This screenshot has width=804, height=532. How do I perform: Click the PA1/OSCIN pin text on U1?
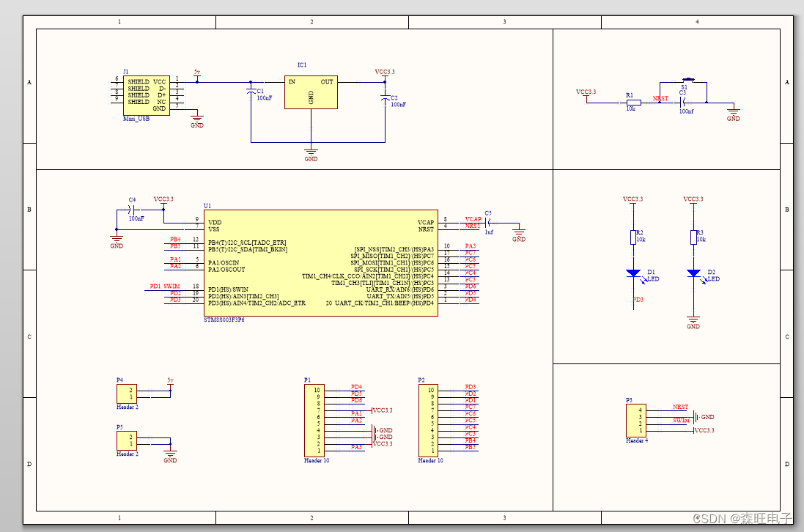(x=224, y=262)
